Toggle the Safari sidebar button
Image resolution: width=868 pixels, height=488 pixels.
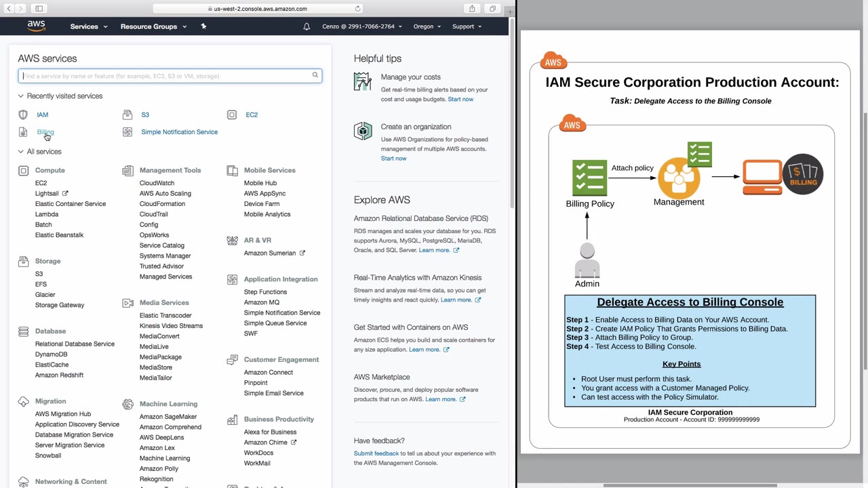pyautogui.click(x=39, y=9)
